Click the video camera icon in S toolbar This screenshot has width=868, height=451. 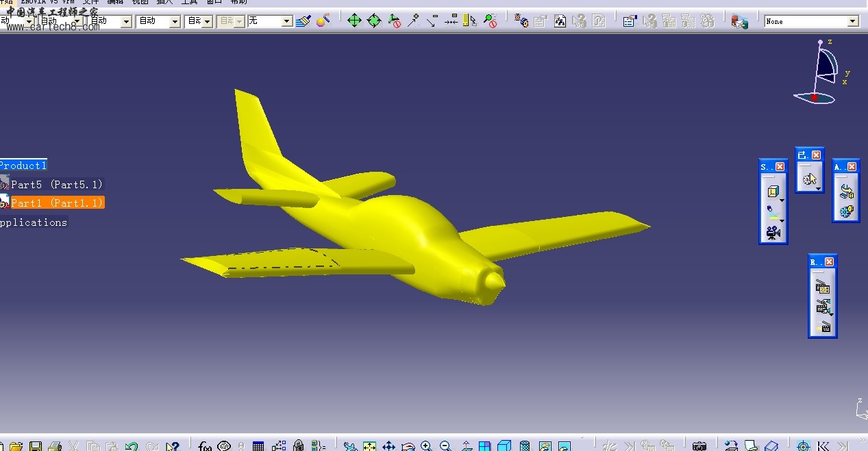tap(773, 233)
